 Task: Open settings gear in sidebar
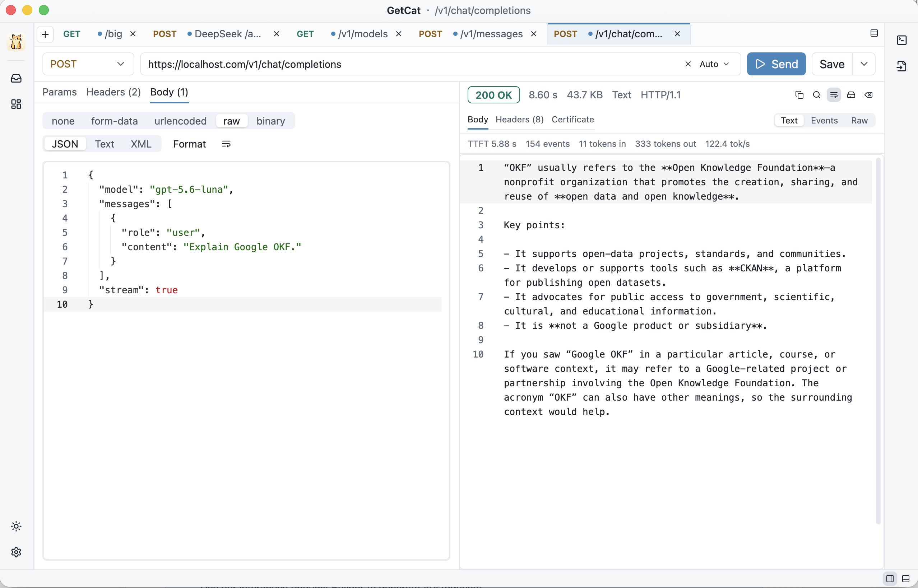pos(16,552)
